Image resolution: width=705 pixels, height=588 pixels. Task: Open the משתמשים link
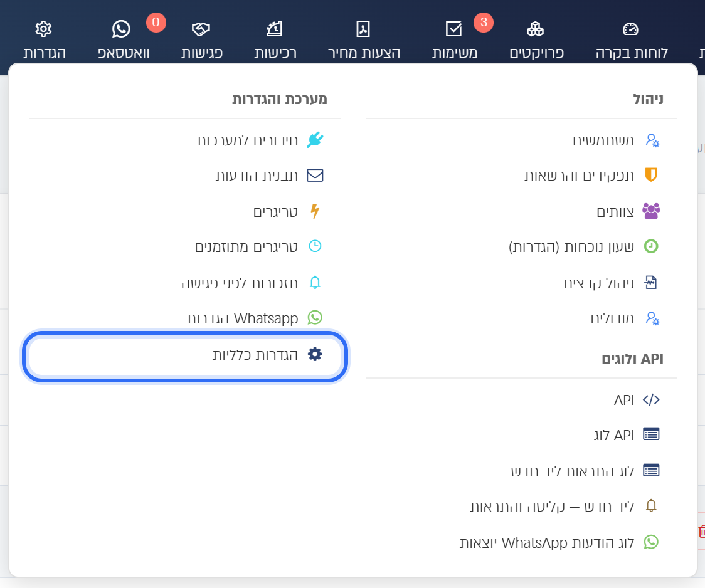tap(603, 140)
